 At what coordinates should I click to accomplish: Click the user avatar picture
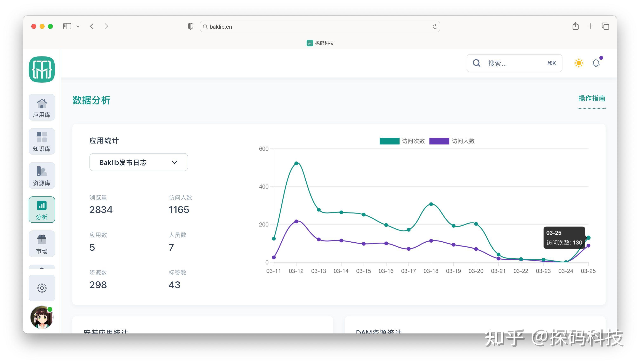coord(42,317)
